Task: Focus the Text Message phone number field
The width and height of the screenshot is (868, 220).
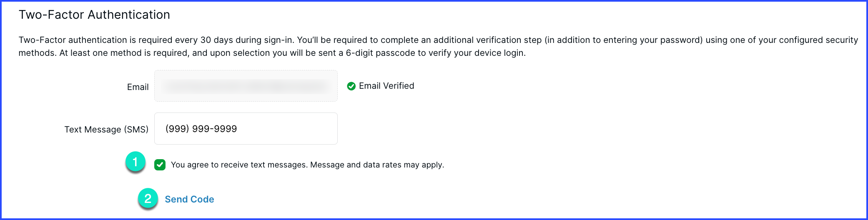Action: [246, 129]
